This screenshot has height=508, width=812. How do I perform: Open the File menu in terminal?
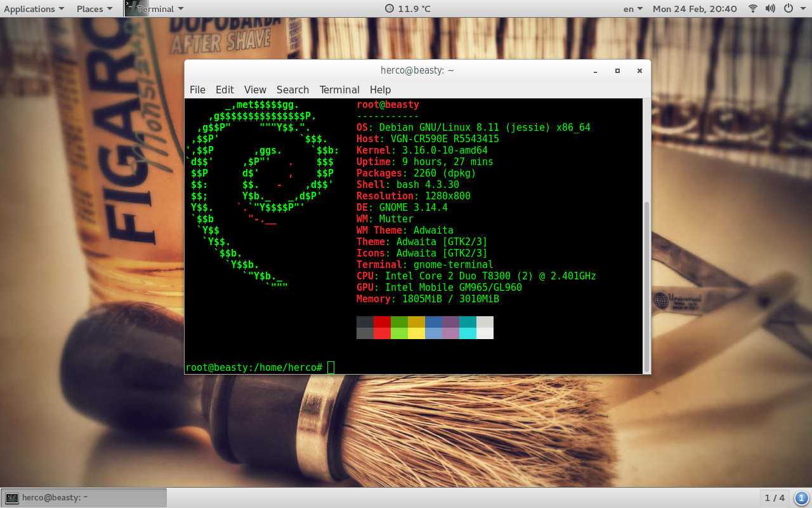point(197,90)
